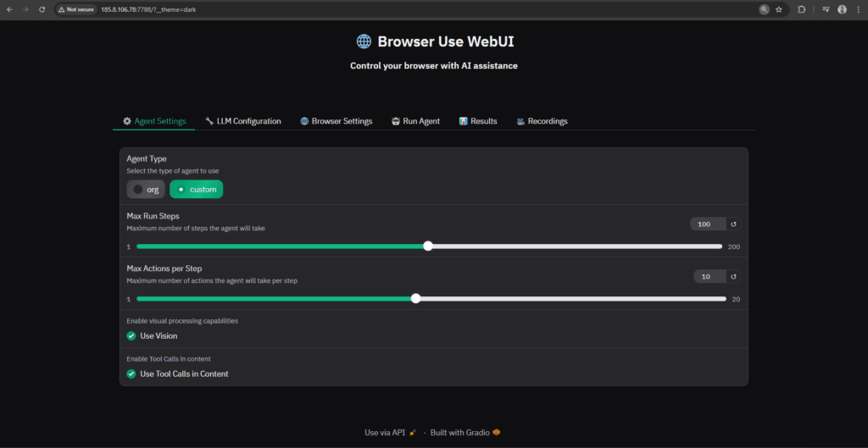Click the Max Run Steps slider handle

pyautogui.click(x=428, y=246)
